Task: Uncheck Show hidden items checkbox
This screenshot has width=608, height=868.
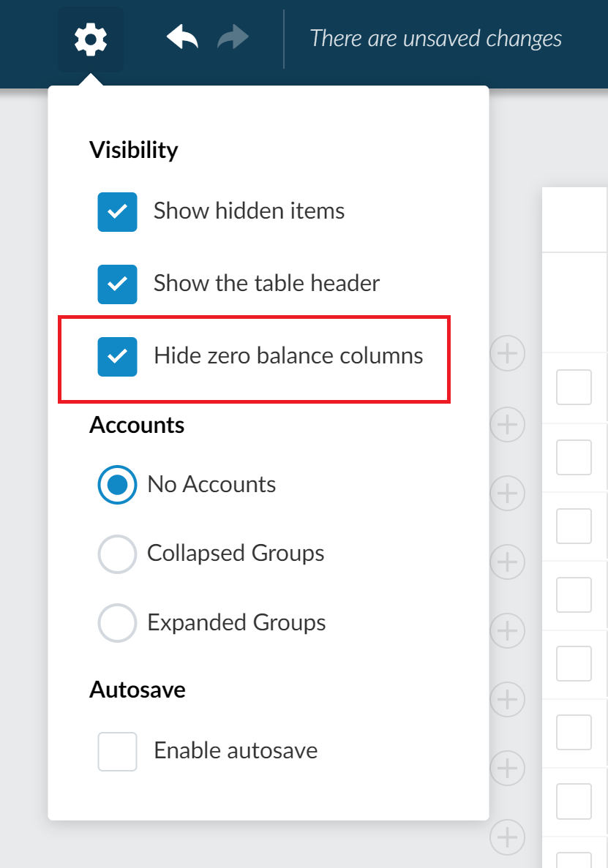Action: 117,212
